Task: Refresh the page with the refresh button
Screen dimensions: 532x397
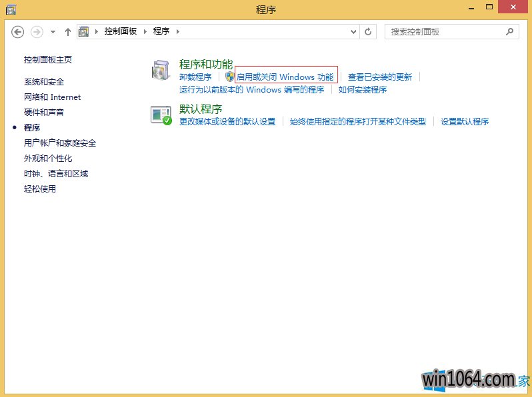Action: 368,32
